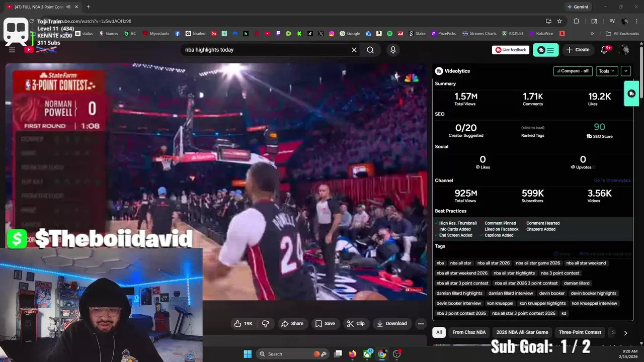Open the X (Twitter) bookmark icon
The height and width of the screenshot is (362, 644).
[321, 34]
